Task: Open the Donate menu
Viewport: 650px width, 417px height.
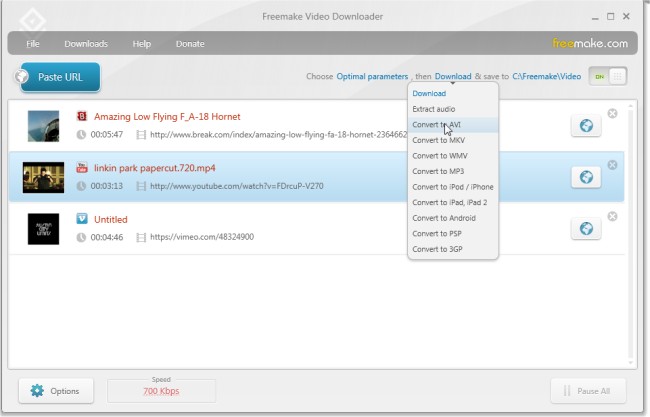Action: [190, 44]
